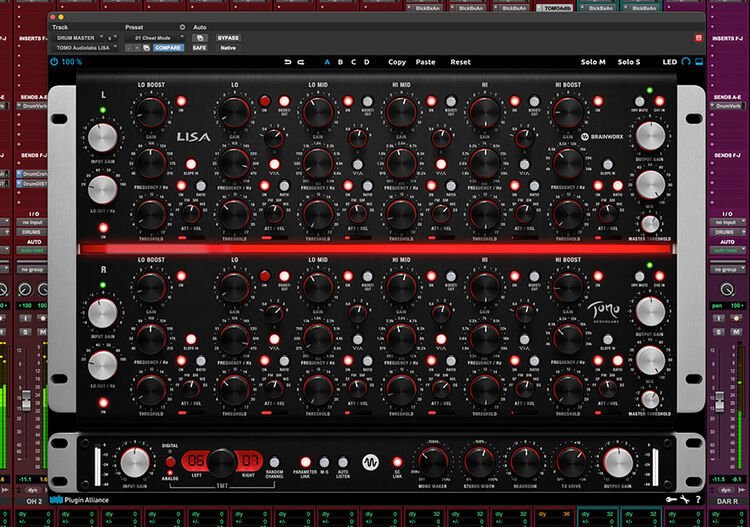Select settings bank B
This screenshot has width=750, height=527.
[x=339, y=62]
